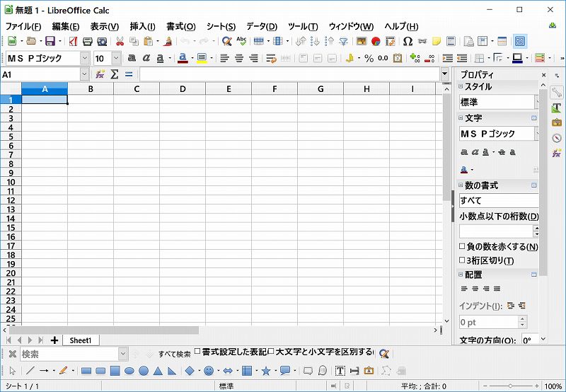Click the Sheet1 tab

[80, 340]
